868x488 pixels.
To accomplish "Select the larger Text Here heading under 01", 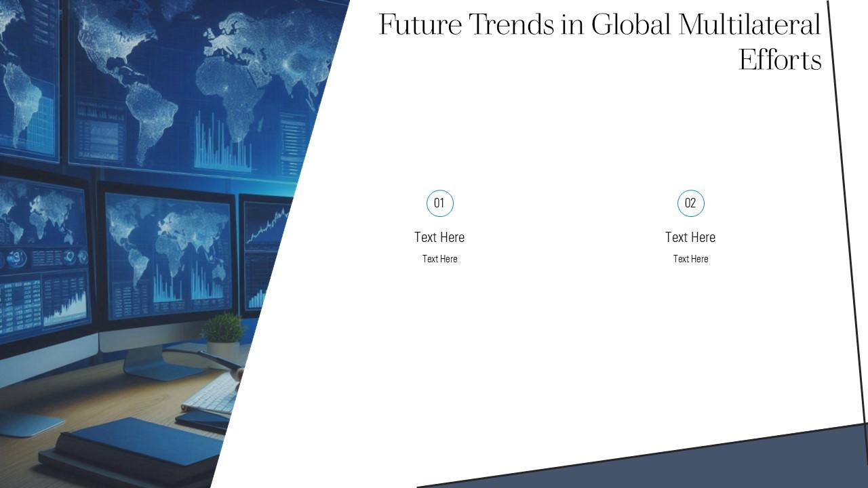I will pyautogui.click(x=439, y=237).
